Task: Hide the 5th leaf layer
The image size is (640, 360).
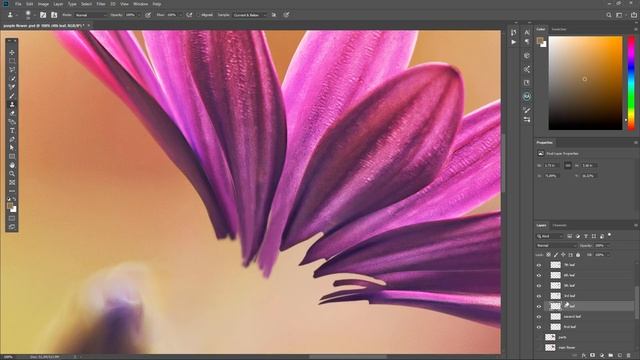Action: coord(539,285)
